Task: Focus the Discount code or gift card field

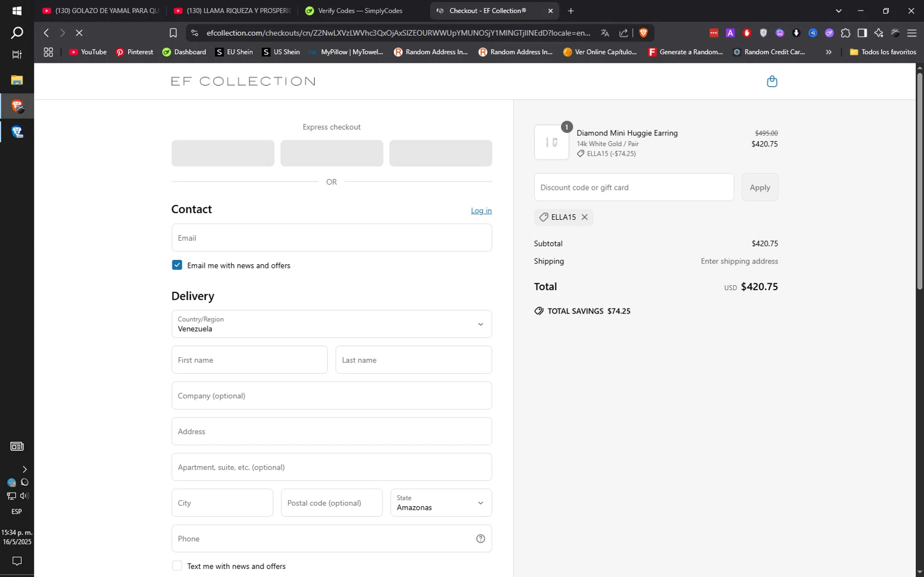Action: 634,187
